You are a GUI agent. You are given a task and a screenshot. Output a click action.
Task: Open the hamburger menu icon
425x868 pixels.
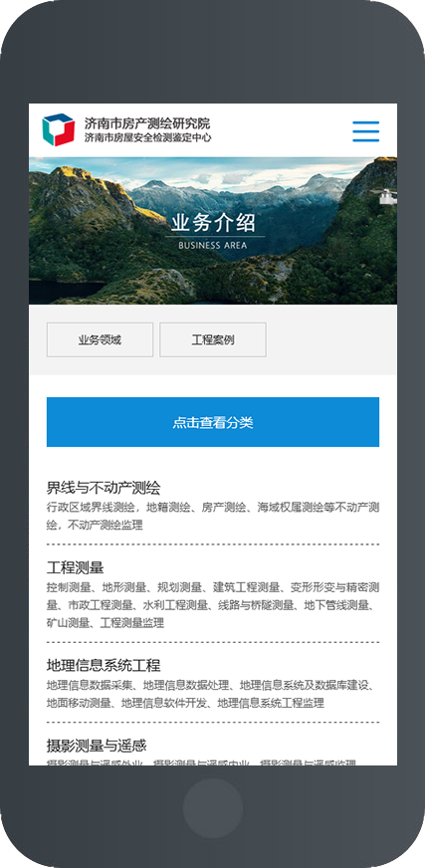click(366, 131)
